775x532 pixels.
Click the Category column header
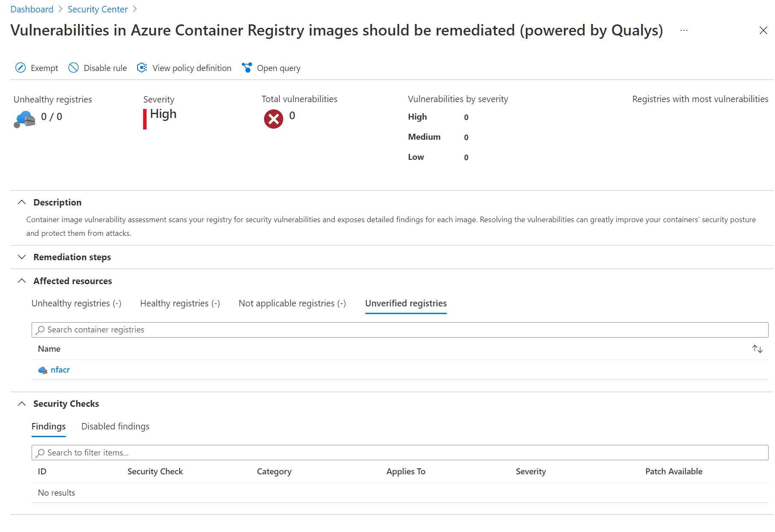tap(274, 471)
